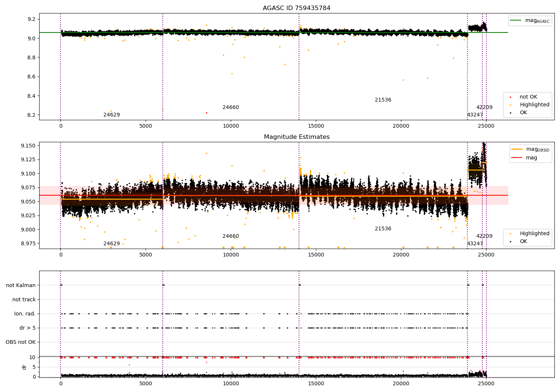Image resolution: width=560 pixels, height=392 pixels.
Task: Click the 9.100 y-tick label
Action: click(28, 174)
